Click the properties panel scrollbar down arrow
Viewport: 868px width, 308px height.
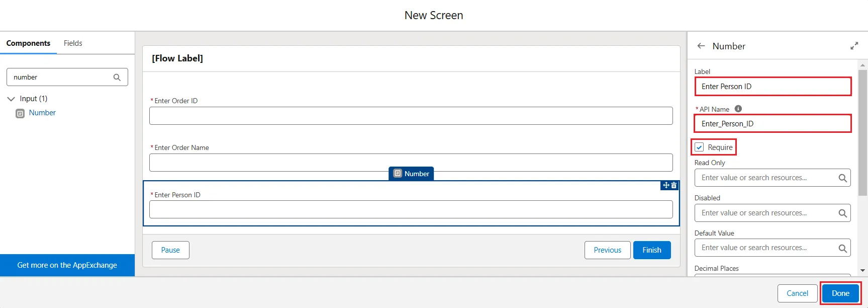click(x=863, y=271)
